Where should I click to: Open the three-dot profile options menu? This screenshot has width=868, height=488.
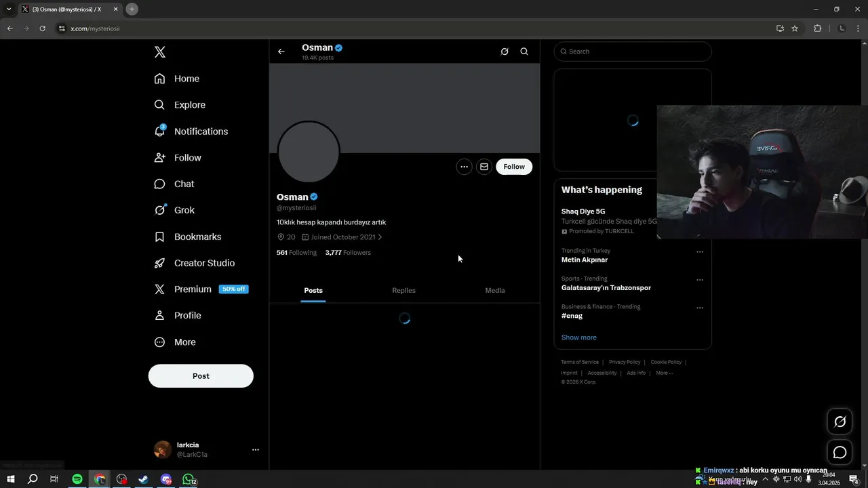click(x=464, y=167)
